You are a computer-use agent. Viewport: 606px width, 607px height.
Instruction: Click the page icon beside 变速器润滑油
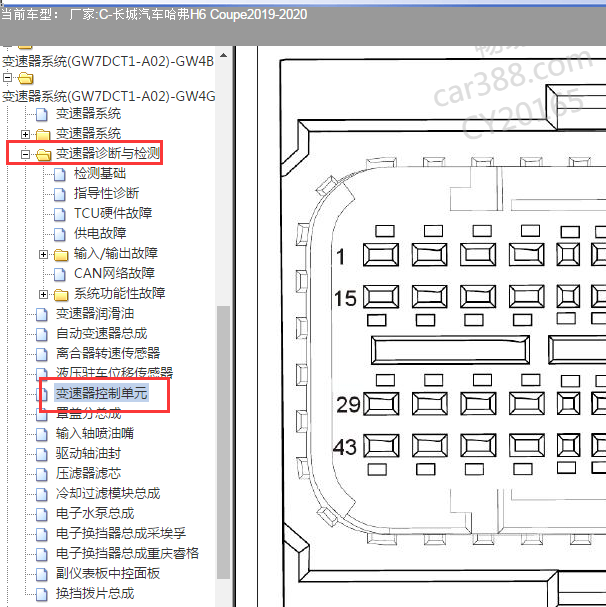click(41, 314)
